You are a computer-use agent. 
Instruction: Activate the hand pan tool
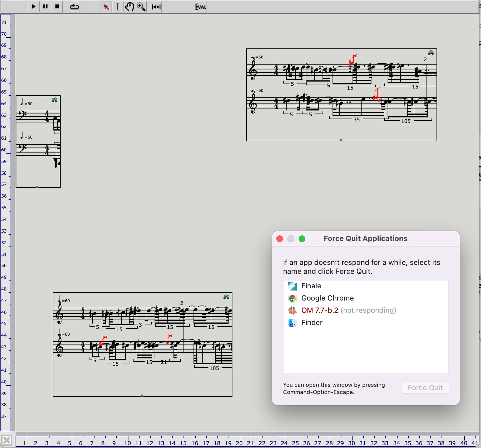(x=129, y=7)
